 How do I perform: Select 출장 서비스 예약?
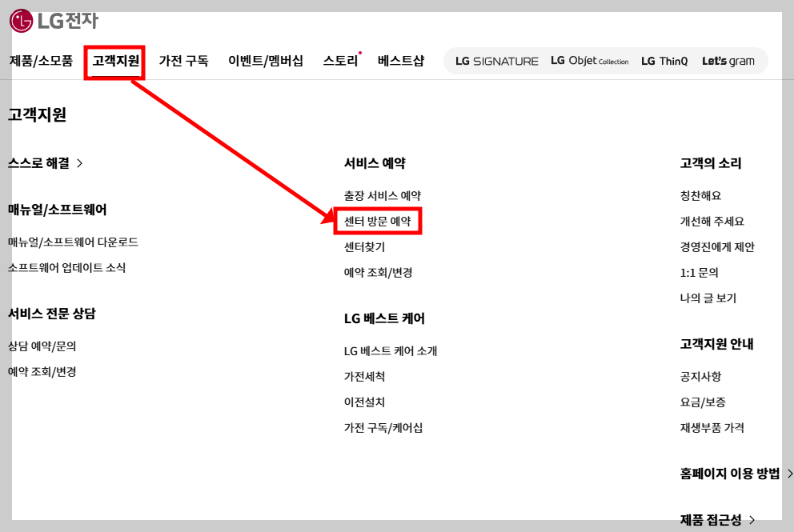[383, 195]
